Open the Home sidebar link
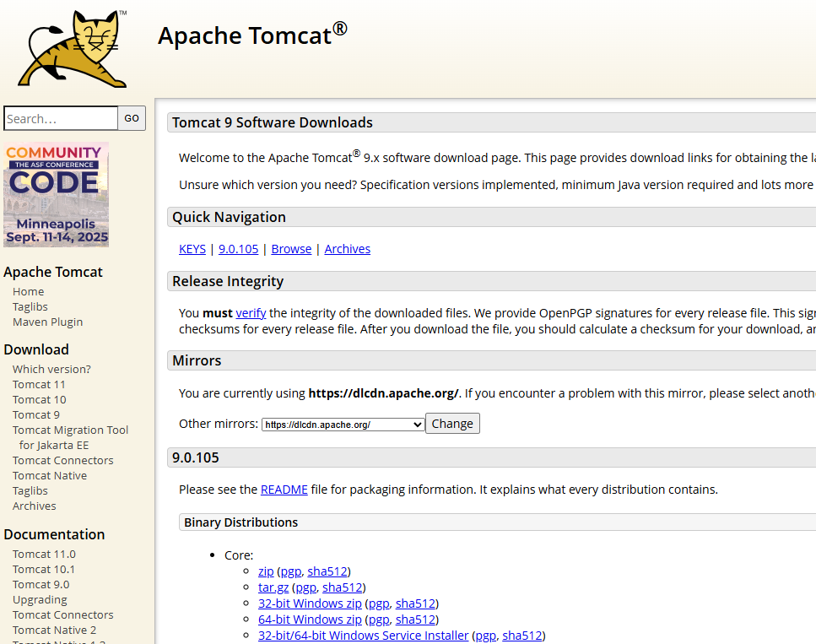This screenshot has width=816, height=644. (28, 291)
